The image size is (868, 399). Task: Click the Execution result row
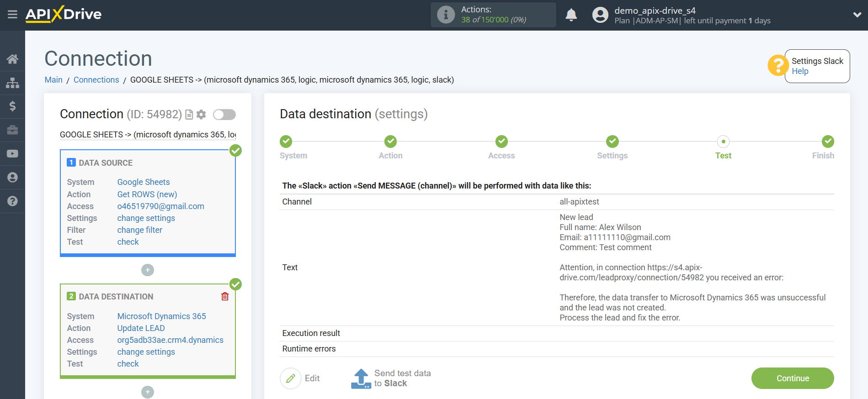[x=557, y=333]
